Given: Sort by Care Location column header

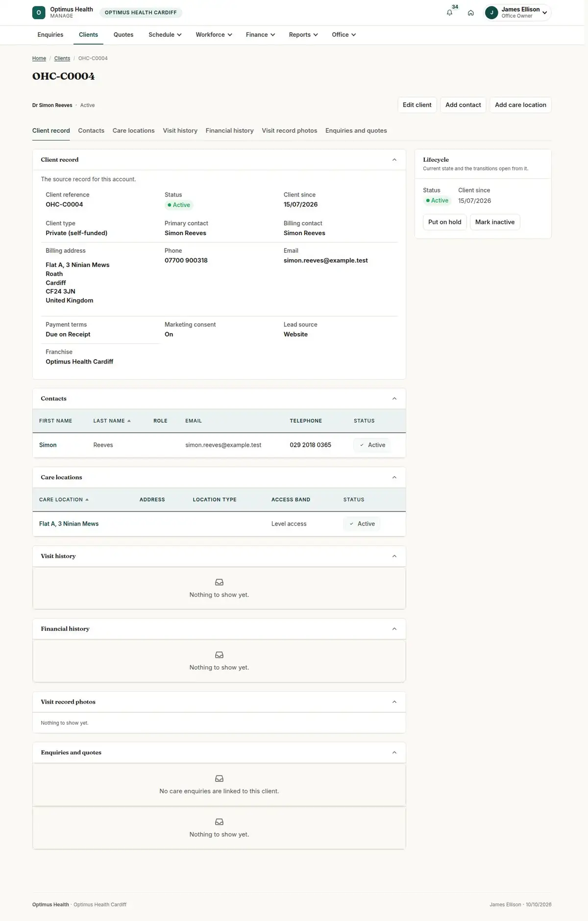Looking at the screenshot, I should pyautogui.click(x=64, y=500).
